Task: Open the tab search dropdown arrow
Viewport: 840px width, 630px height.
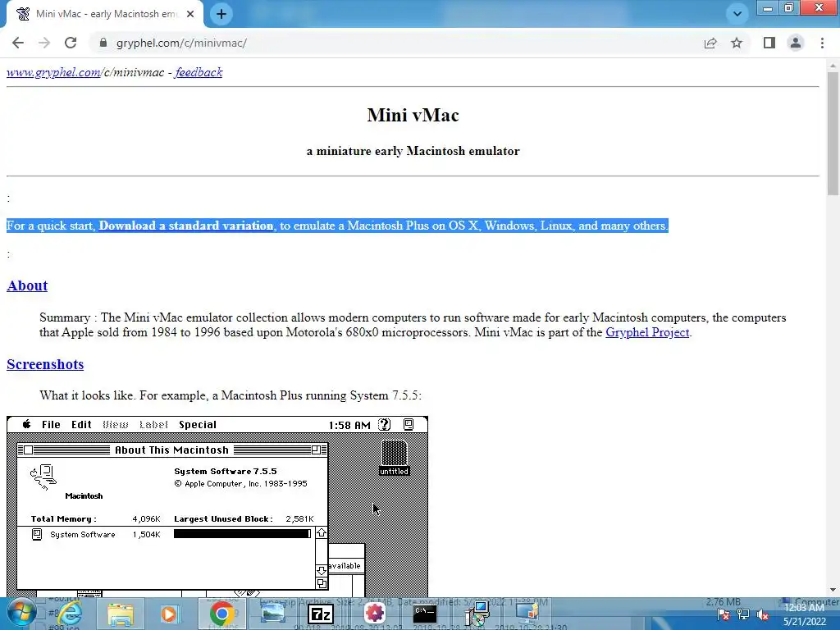Action: click(737, 13)
